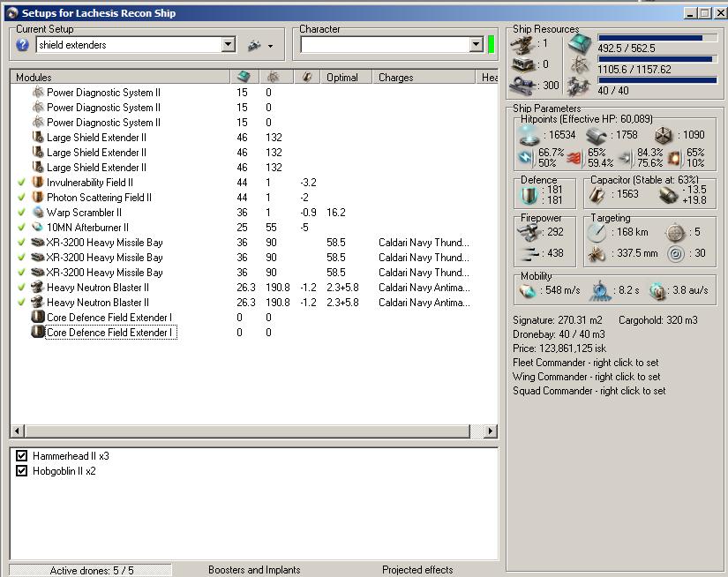
Task: Click Squad Commander - right click to set
Action: [x=589, y=391]
